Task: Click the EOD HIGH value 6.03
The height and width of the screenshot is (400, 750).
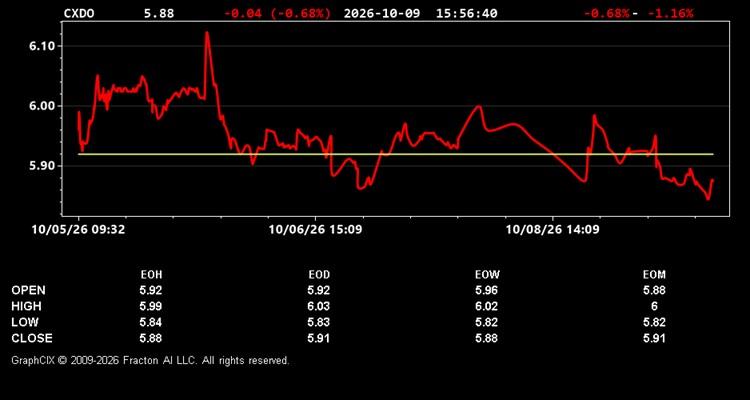Action: click(319, 306)
